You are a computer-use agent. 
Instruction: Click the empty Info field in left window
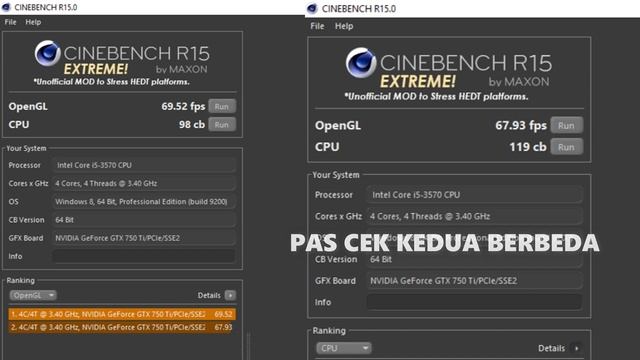coord(144,256)
